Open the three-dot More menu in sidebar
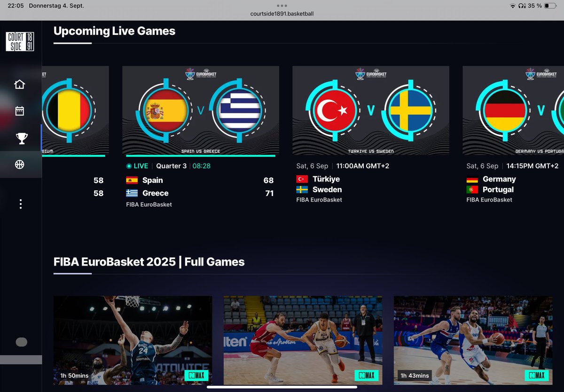Viewport: 564px width, 392px height. pos(20,204)
